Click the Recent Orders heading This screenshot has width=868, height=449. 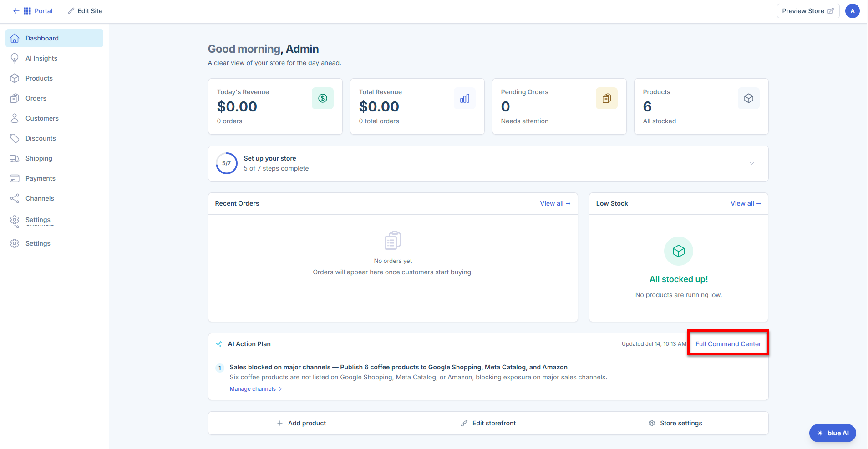237,203
